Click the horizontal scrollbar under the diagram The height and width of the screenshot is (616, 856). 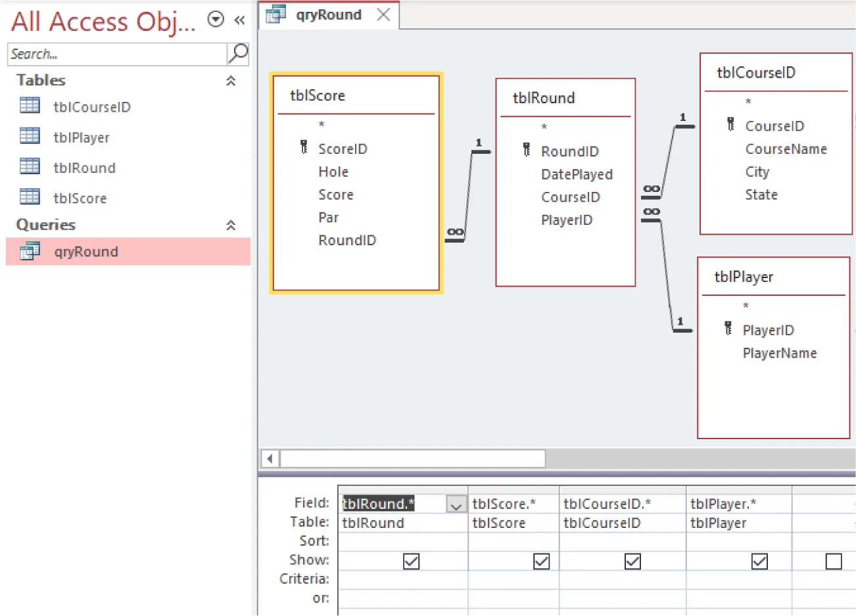coord(412,458)
